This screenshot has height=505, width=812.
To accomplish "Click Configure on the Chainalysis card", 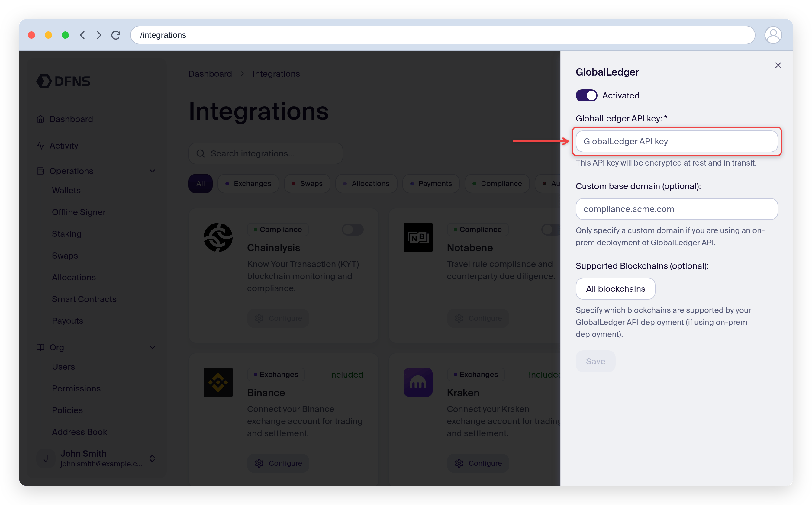I will pyautogui.click(x=278, y=318).
